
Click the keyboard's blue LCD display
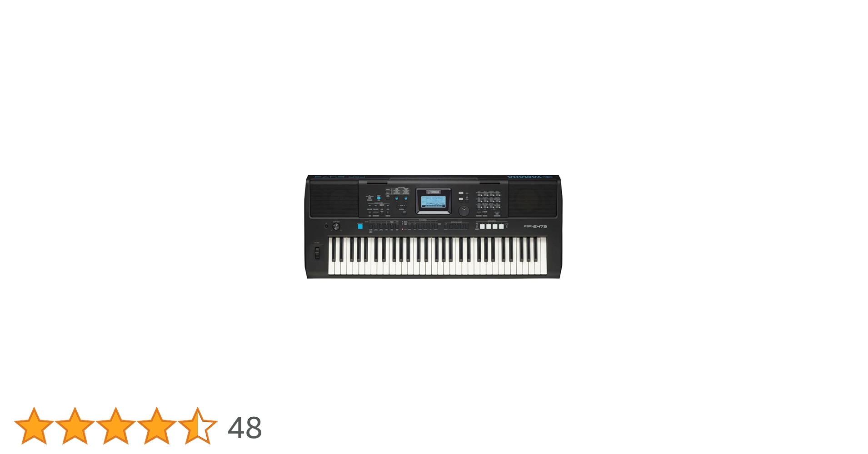pyautogui.click(x=433, y=202)
